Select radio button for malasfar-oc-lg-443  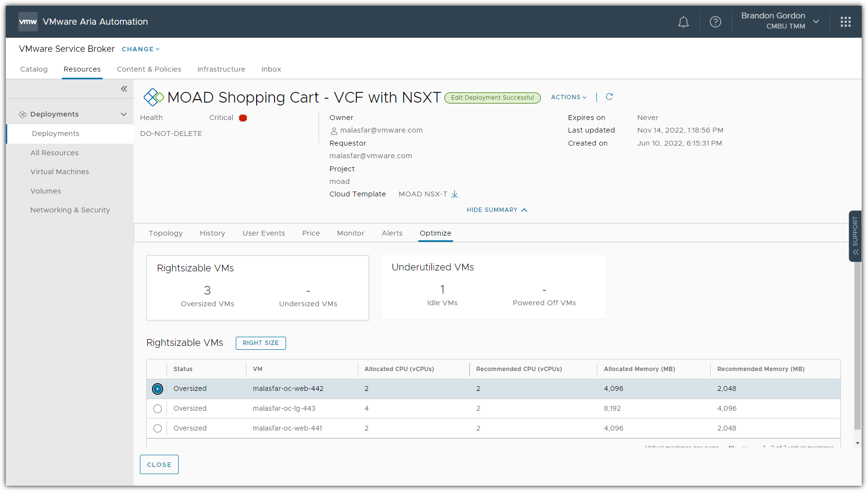(157, 409)
